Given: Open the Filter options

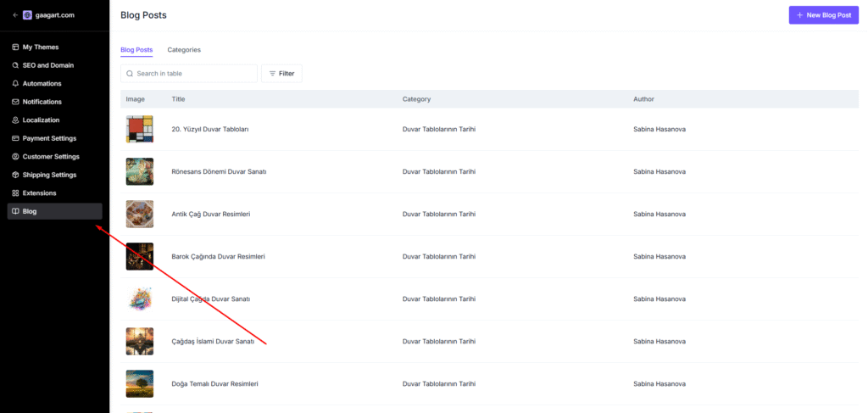Looking at the screenshot, I should click(x=281, y=74).
